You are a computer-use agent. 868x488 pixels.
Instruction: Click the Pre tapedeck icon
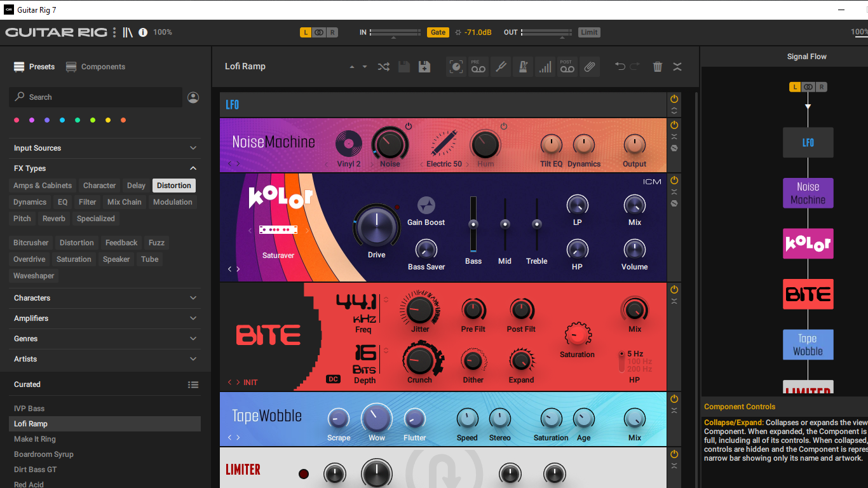[478, 67]
